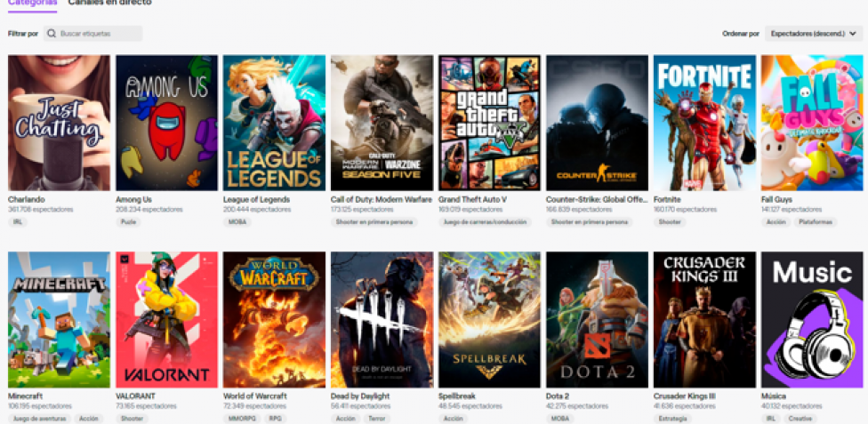
Task: Open the Espectadores (descend.) sort dropdown
Action: click(814, 34)
